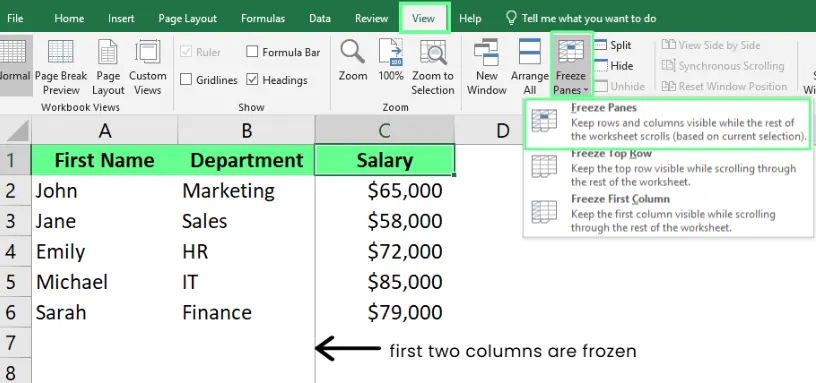Screen dimensions: 816x383
Task: Select the $65,000 salary cell
Action: coord(385,190)
